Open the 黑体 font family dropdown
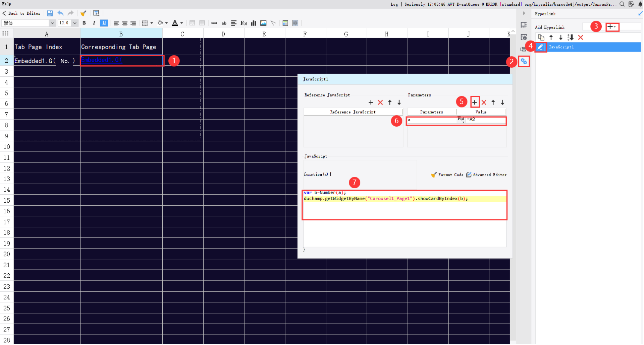The width and height of the screenshot is (644, 345). [x=52, y=23]
